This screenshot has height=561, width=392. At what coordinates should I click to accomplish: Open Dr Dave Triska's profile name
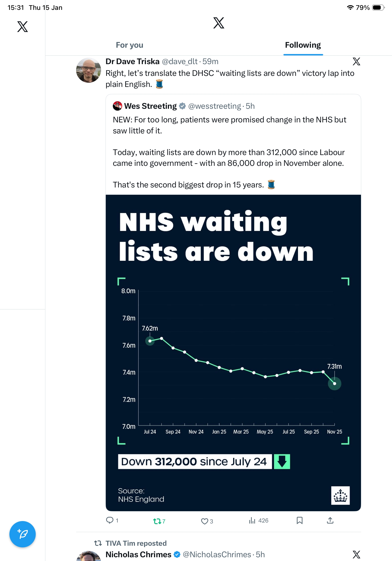pos(133,62)
